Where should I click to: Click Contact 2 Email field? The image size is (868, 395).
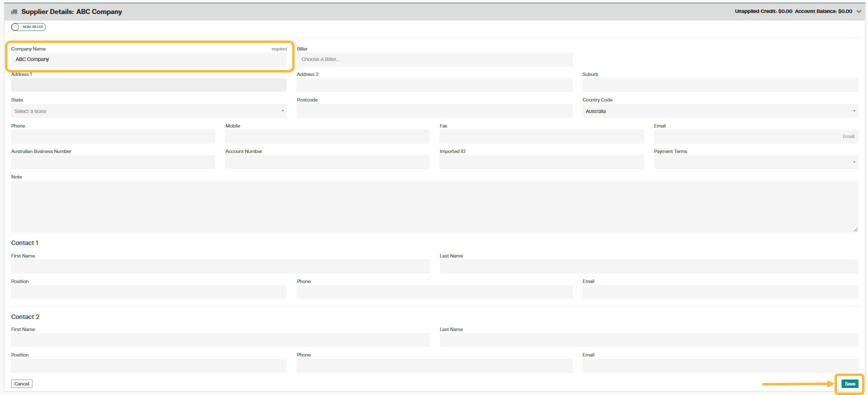tap(720, 365)
